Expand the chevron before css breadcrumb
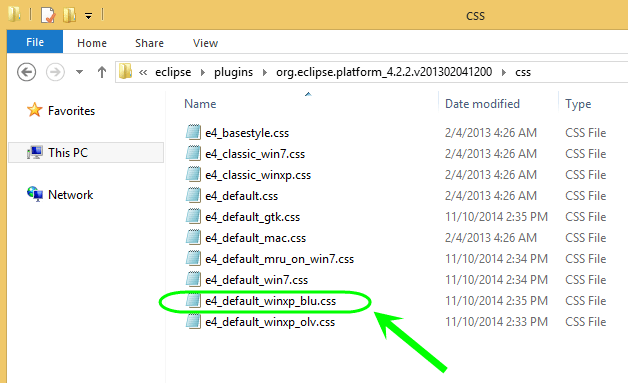Viewport: 628px width, 383px height. [504, 73]
